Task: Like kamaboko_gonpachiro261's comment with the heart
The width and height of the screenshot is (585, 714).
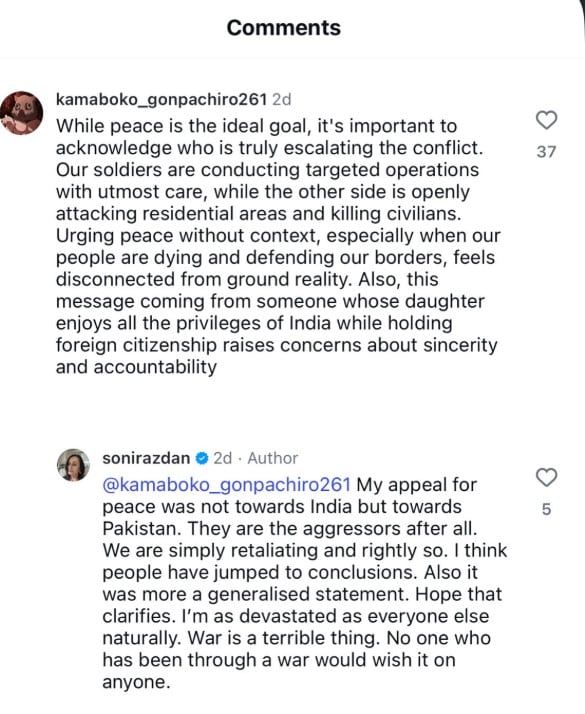Action: coord(546,120)
